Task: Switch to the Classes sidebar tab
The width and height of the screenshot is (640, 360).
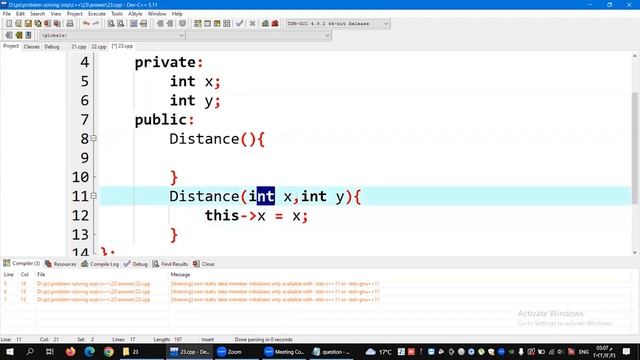Action: point(31,47)
